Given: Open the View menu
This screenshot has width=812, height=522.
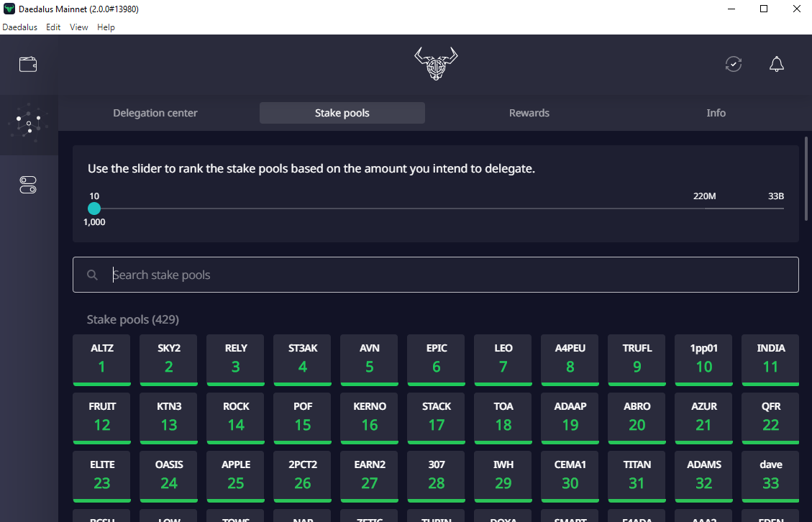Looking at the screenshot, I should pos(78,27).
